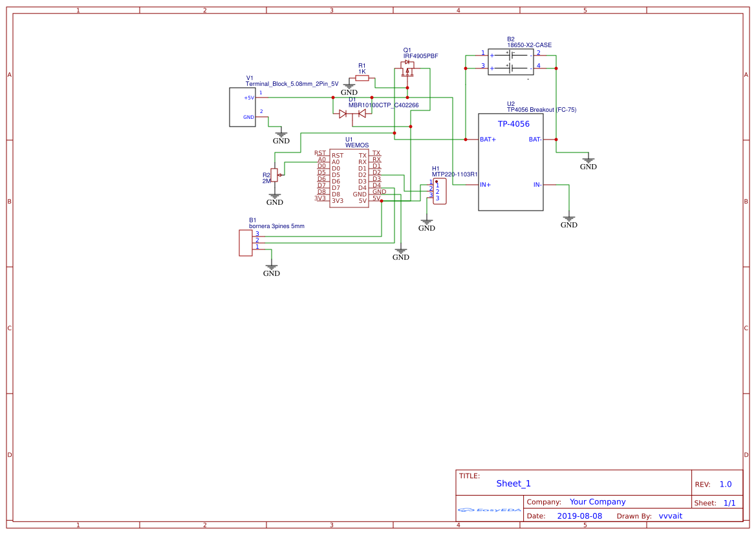Image resolution: width=756 pixels, height=535 pixels.
Task: Select the Sheet_1 title text
Action: coord(513,483)
